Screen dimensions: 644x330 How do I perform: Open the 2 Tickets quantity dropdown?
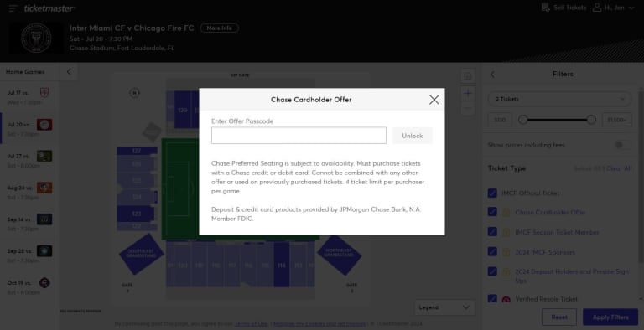pyautogui.click(x=559, y=99)
